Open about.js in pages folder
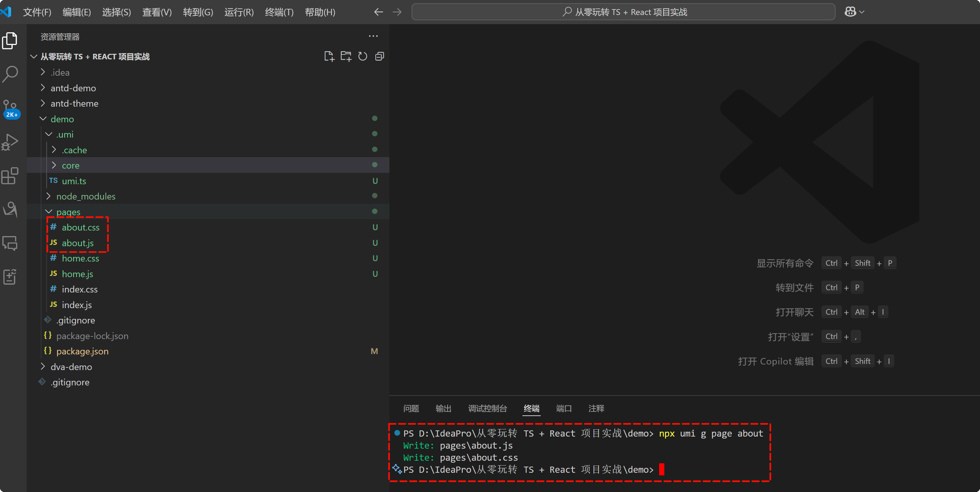Screen dimensions: 980x492 (208, 243)
